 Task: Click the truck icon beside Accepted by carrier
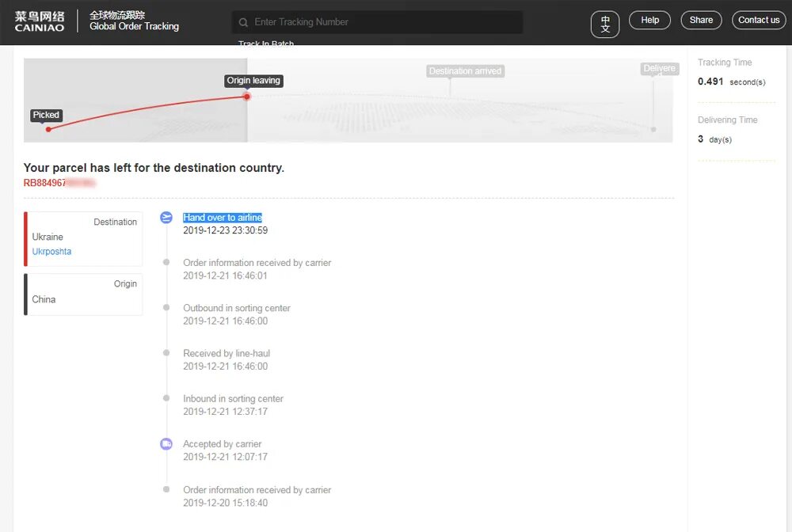[x=166, y=444]
